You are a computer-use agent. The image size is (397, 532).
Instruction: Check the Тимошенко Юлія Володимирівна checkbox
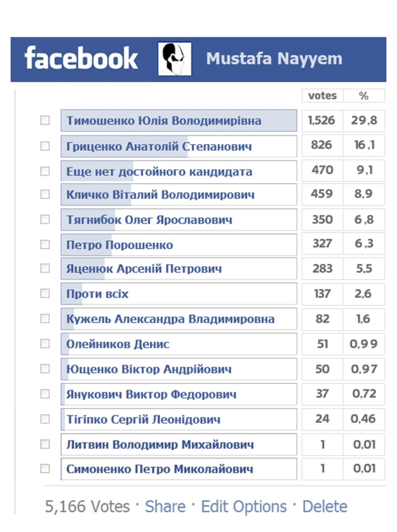click(x=45, y=120)
